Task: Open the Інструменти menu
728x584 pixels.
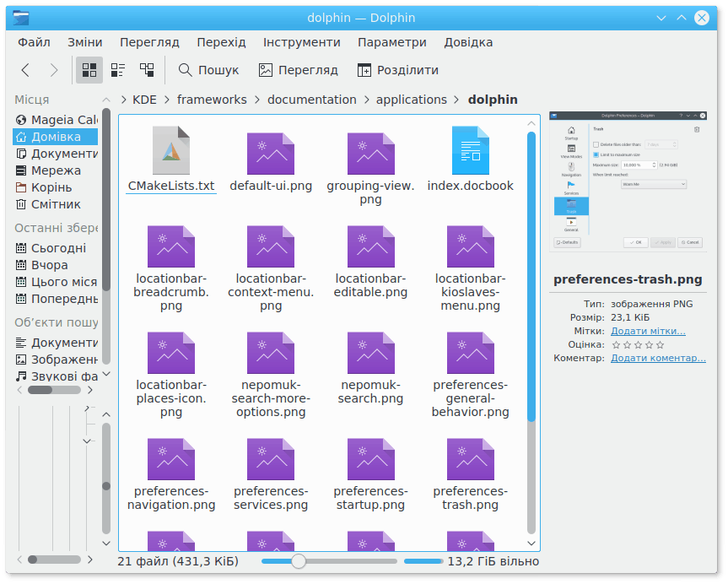Action: [x=301, y=42]
